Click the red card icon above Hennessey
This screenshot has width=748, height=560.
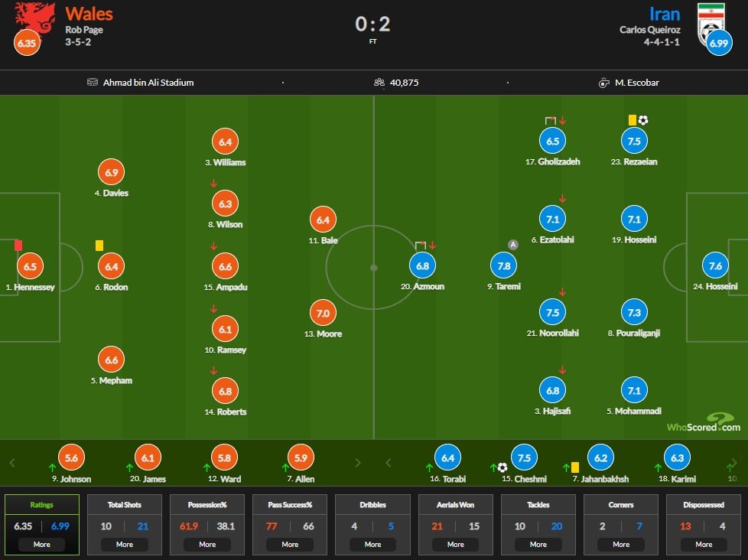pyautogui.click(x=18, y=246)
